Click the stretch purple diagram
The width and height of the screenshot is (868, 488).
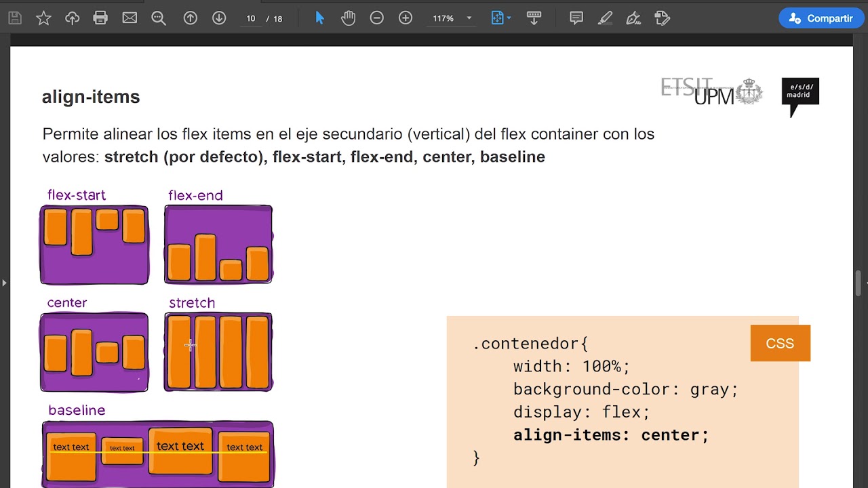[218, 352]
